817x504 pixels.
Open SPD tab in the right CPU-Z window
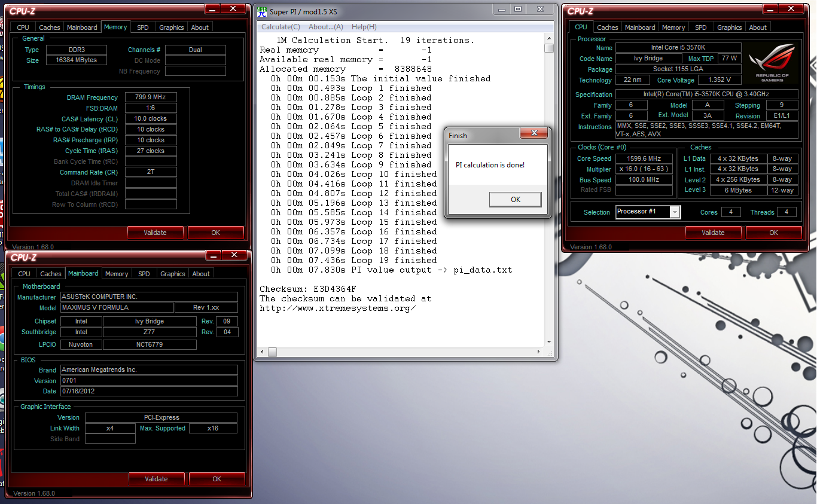point(701,28)
